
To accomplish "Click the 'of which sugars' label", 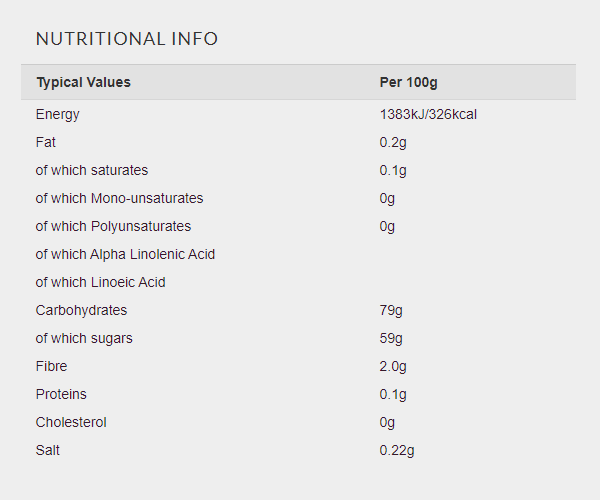I will [84, 338].
